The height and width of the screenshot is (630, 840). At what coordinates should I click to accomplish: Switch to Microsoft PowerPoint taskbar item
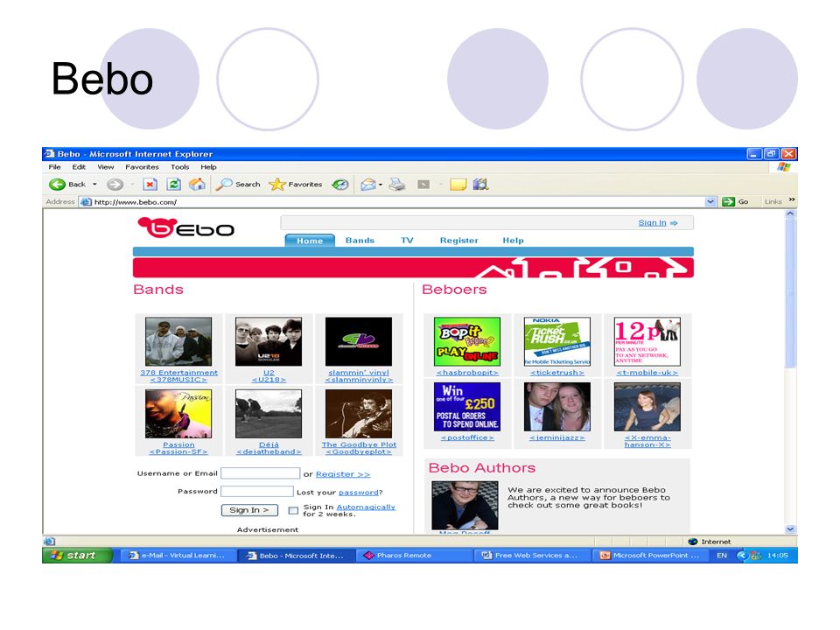649,556
